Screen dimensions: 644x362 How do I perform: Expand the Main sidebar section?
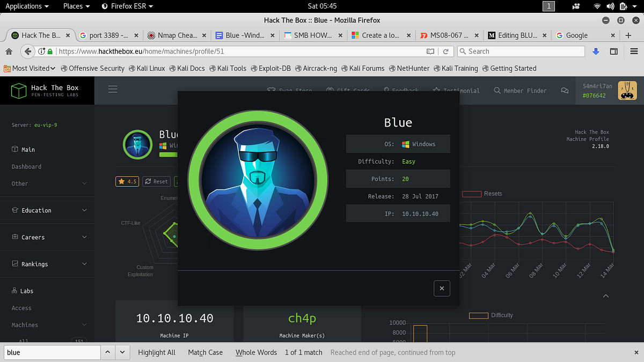[24, 150]
